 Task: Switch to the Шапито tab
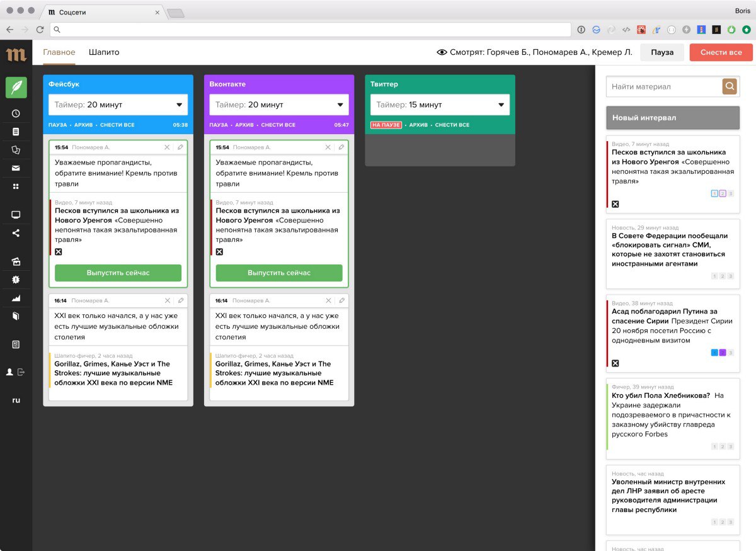tap(104, 52)
